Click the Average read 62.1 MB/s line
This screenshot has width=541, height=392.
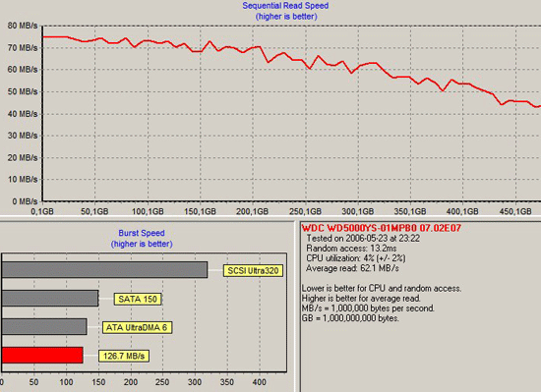click(x=352, y=268)
